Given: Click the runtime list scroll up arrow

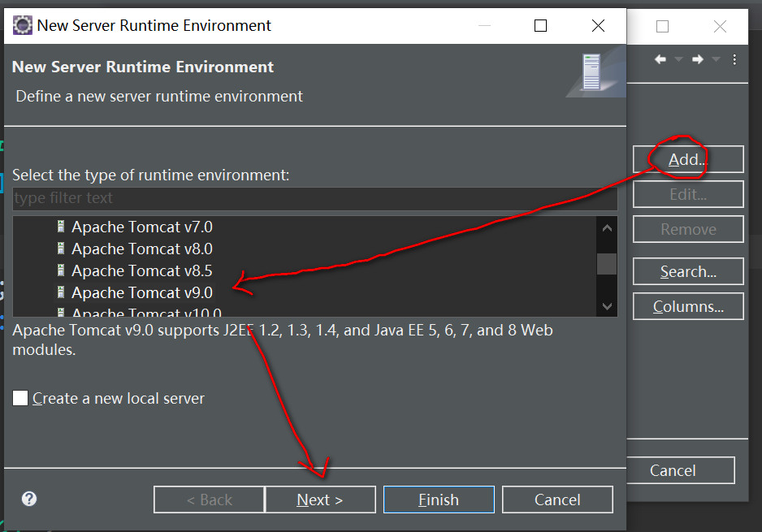Looking at the screenshot, I should click(x=607, y=227).
